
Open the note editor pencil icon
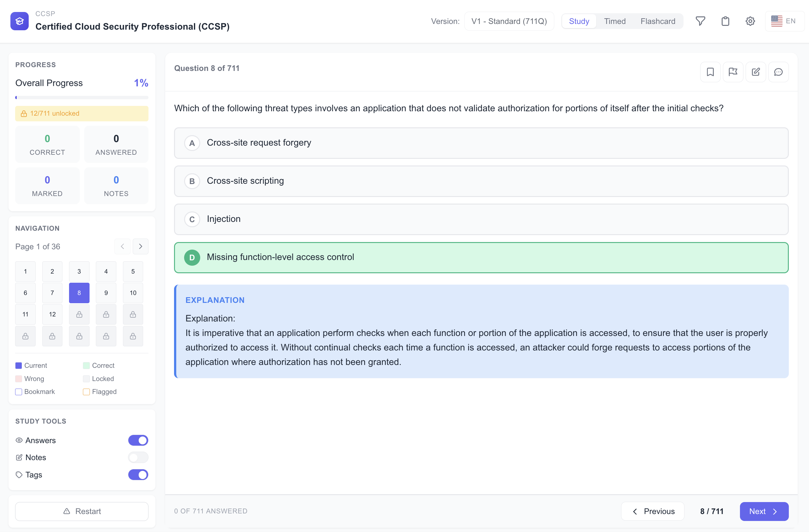point(755,72)
